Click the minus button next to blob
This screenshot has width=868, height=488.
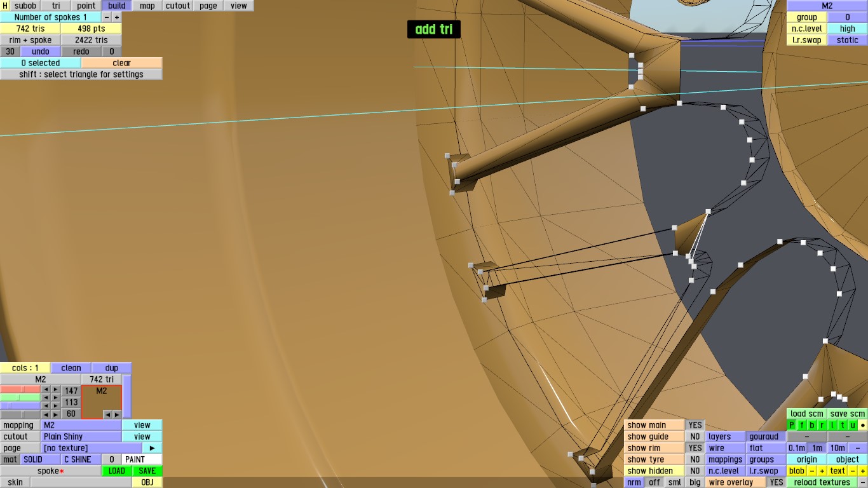click(812, 471)
